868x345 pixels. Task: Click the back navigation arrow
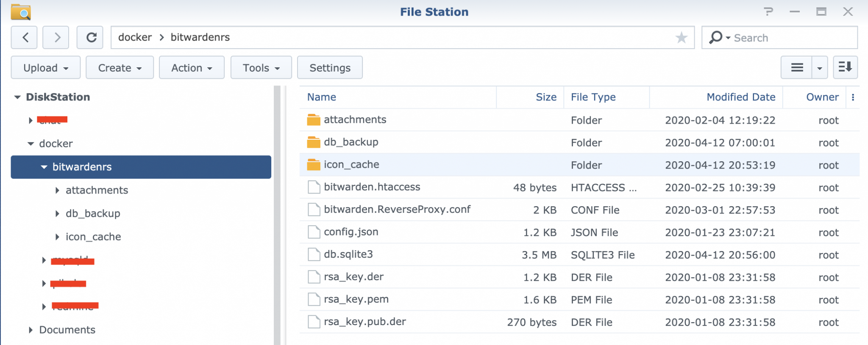pos(25,38)
